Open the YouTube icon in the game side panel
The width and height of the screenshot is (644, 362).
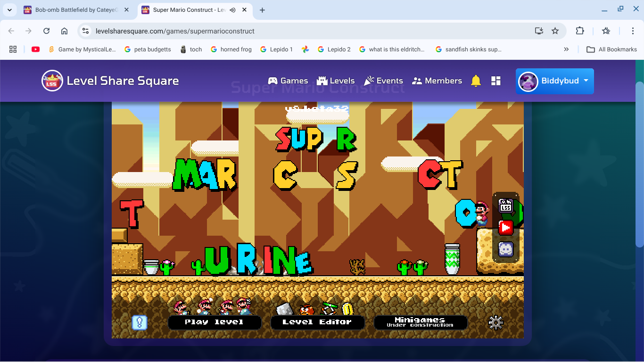click(505, 227)
